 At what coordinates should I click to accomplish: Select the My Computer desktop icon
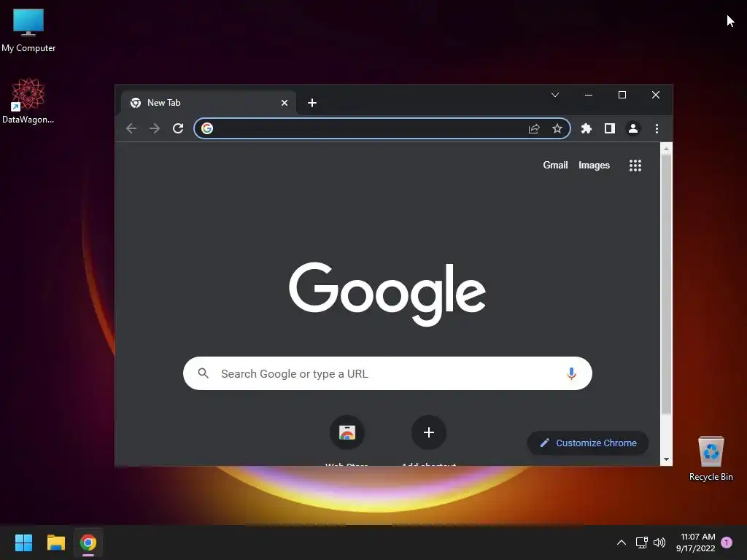point(28,31)
